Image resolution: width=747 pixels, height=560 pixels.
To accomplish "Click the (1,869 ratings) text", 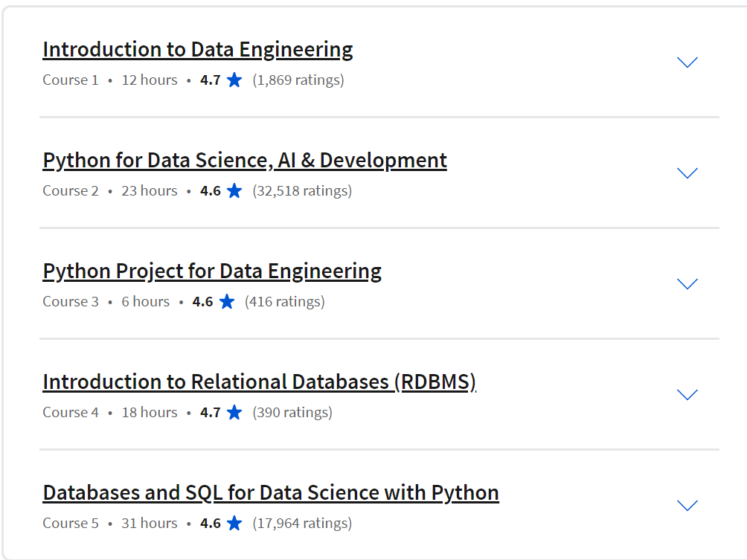I will tap(298, 80).
